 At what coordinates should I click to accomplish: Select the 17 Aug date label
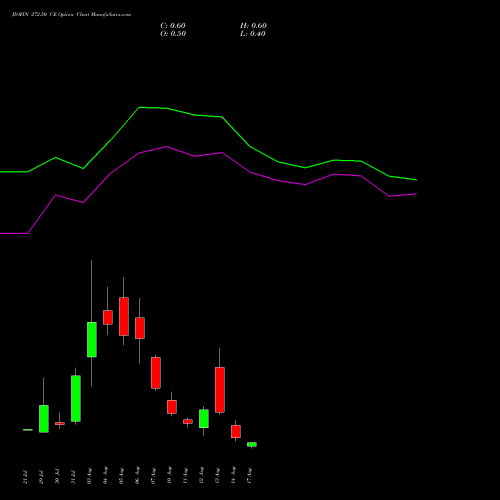249,476
